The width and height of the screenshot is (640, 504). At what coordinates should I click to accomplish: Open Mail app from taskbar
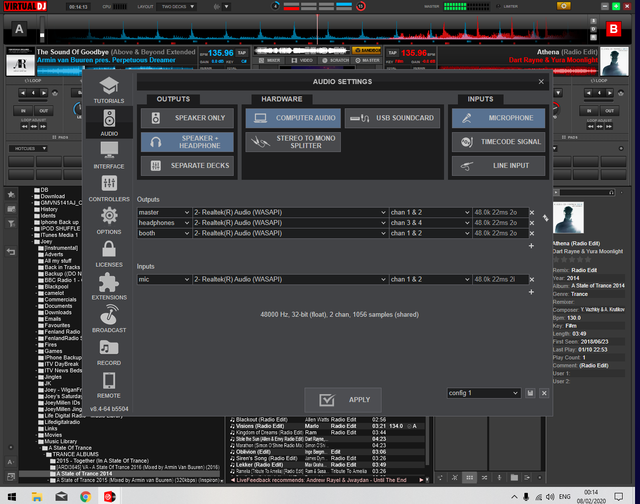[x=61, y=496]
